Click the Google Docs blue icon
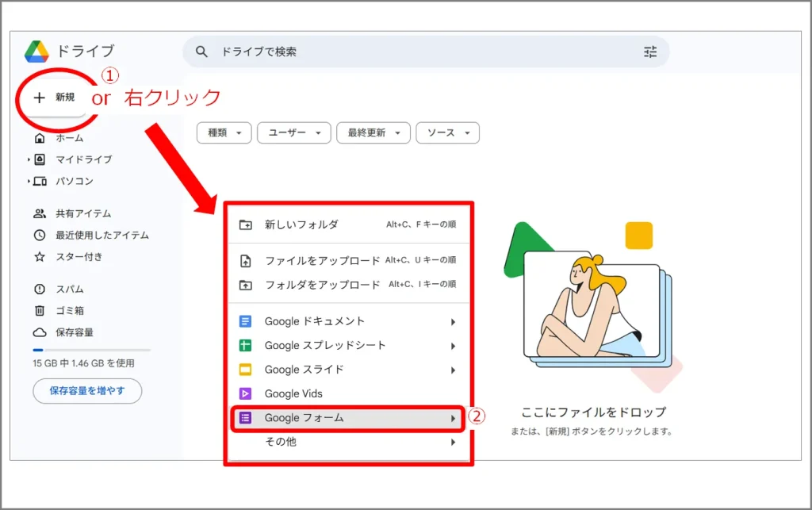This screenshot has height=510, width=812. [246, 322]
